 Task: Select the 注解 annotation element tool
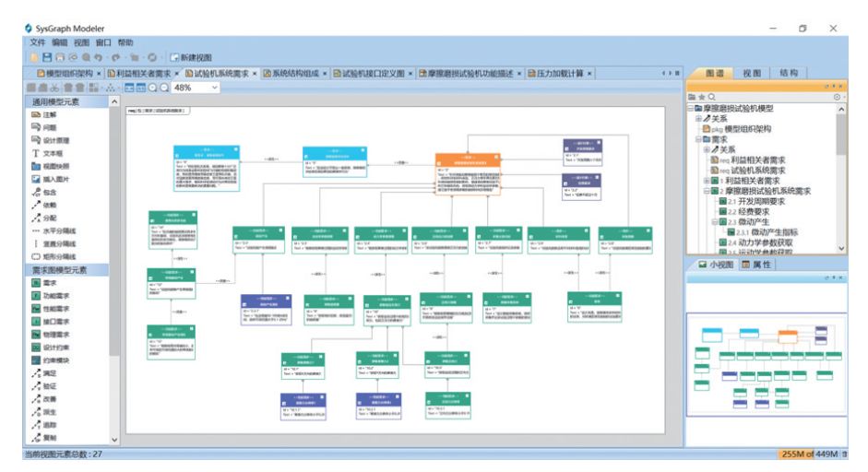(44, 114)
